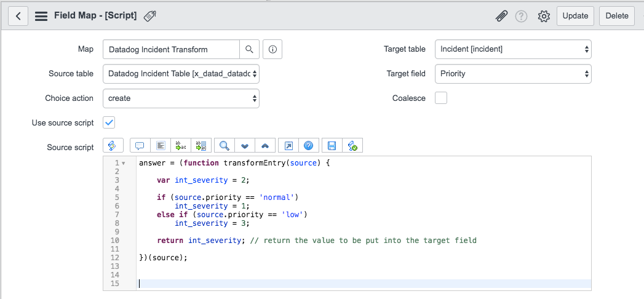
Task: Click the Map input field
Action: click(171, 49)
